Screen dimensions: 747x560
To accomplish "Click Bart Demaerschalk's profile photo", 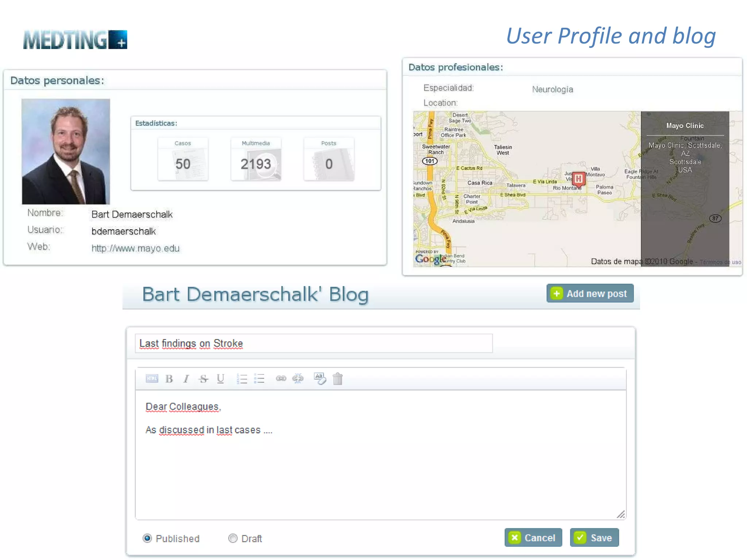I will [x=66, y=151].
